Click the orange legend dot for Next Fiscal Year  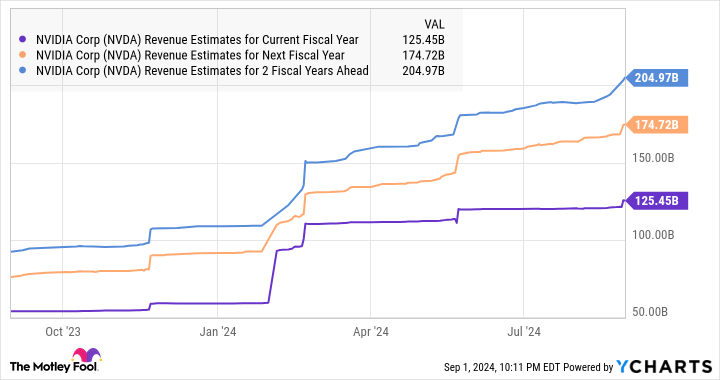tap(23, 55)
